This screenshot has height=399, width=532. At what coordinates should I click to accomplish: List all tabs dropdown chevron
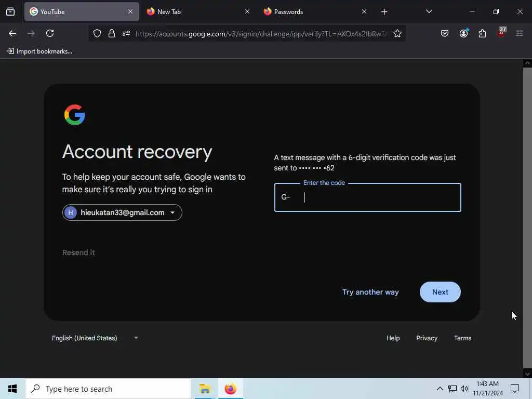(429, 11)
